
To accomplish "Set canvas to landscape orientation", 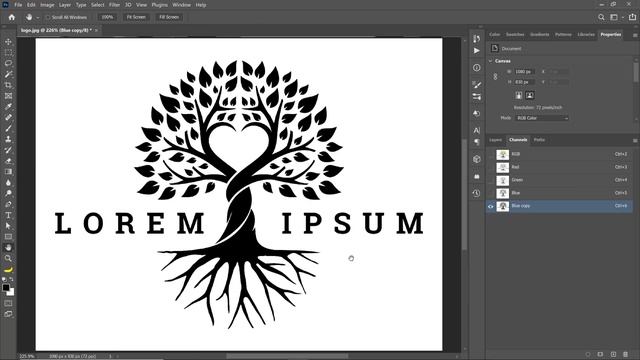I will click(x=529, y=95).
